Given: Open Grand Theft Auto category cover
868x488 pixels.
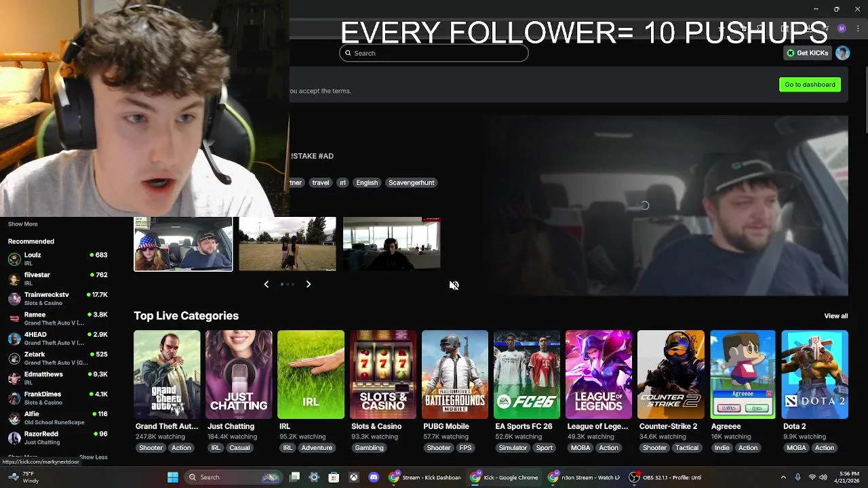Looking at the screenshot, I should [x=167, y=374].
